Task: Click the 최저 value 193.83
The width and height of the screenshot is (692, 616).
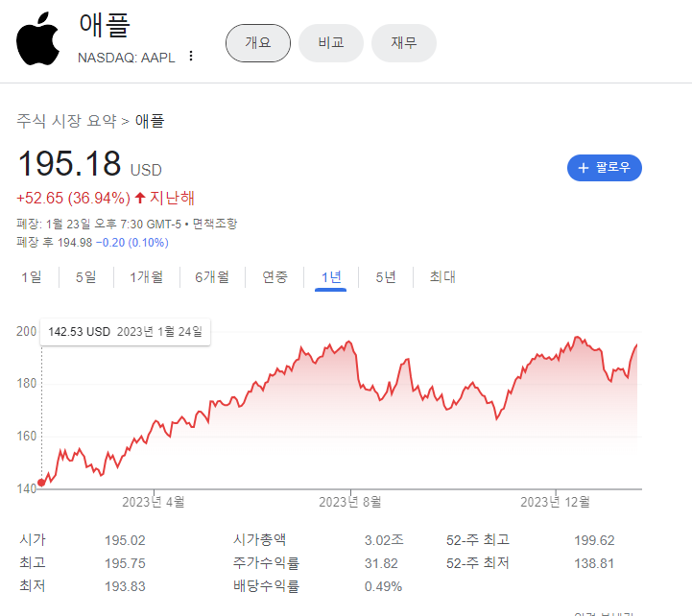Action: coord(125,586)
